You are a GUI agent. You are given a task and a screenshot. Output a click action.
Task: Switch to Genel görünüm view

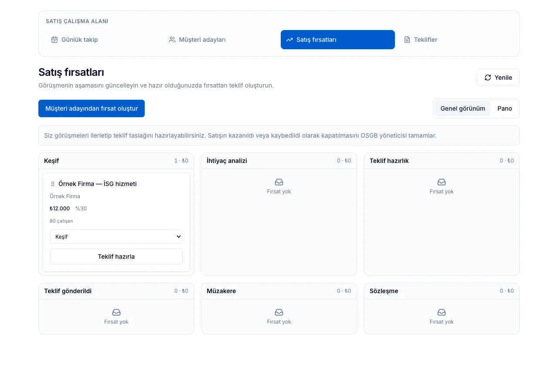click(x=463, y=108)
